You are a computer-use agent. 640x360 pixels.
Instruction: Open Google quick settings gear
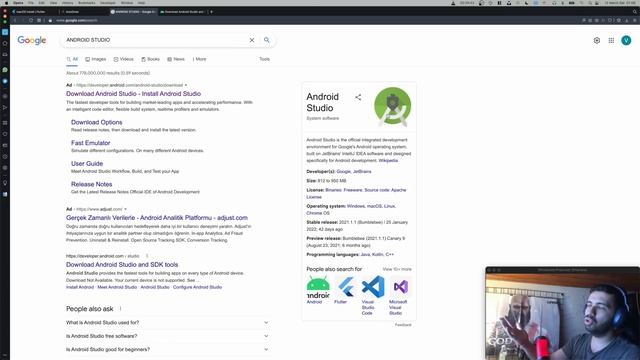coord(597,40)
